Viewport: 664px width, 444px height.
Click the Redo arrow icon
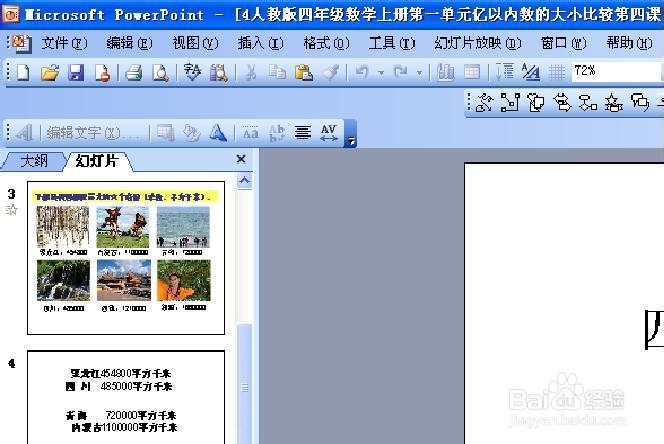pyautogui.click(x=400, y=72)
